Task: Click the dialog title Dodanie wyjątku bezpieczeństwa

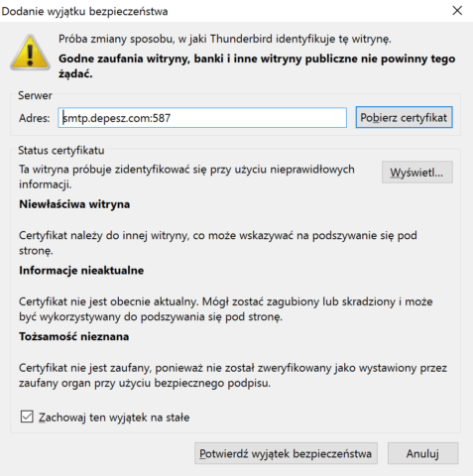Action: click(x=84, y=11)
